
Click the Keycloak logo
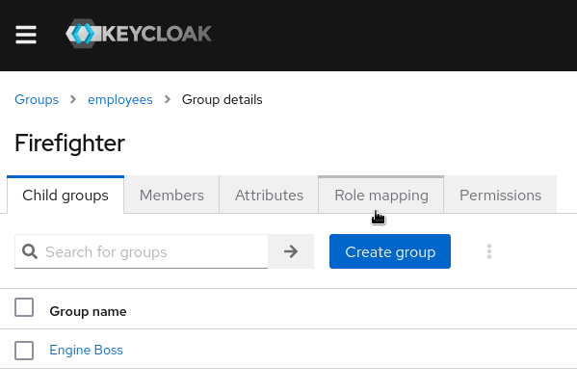click(139, 34)
